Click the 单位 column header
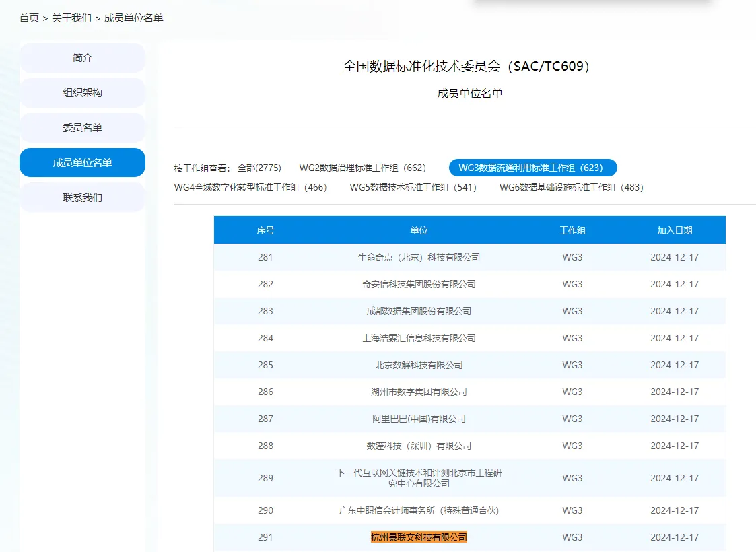 tap(419, 230)
